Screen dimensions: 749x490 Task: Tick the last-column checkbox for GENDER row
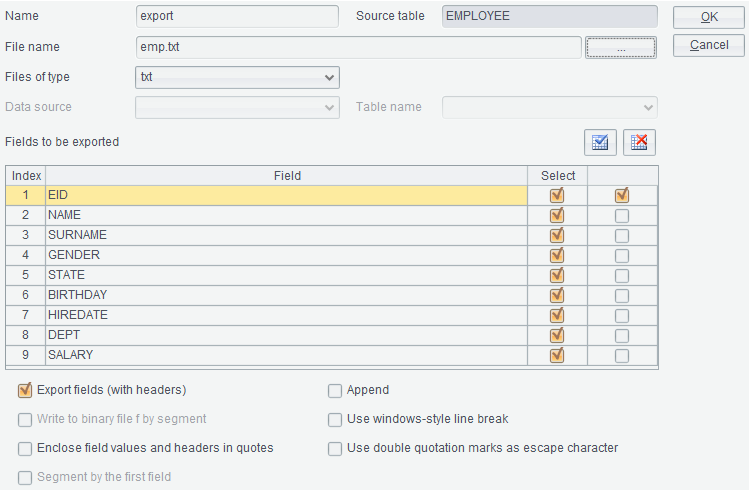coord(622,255)
